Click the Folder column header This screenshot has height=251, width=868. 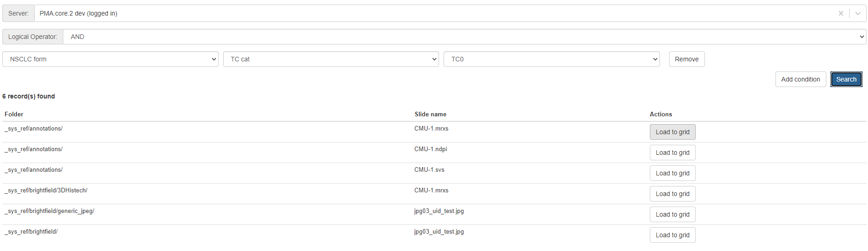14,114
